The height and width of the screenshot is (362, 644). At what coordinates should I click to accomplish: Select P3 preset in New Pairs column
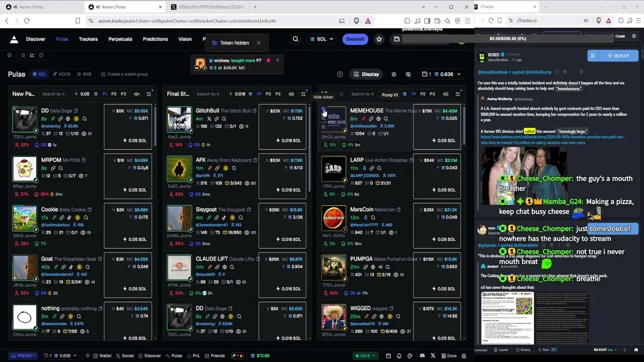pyautogui.click(x=123, y=94)
